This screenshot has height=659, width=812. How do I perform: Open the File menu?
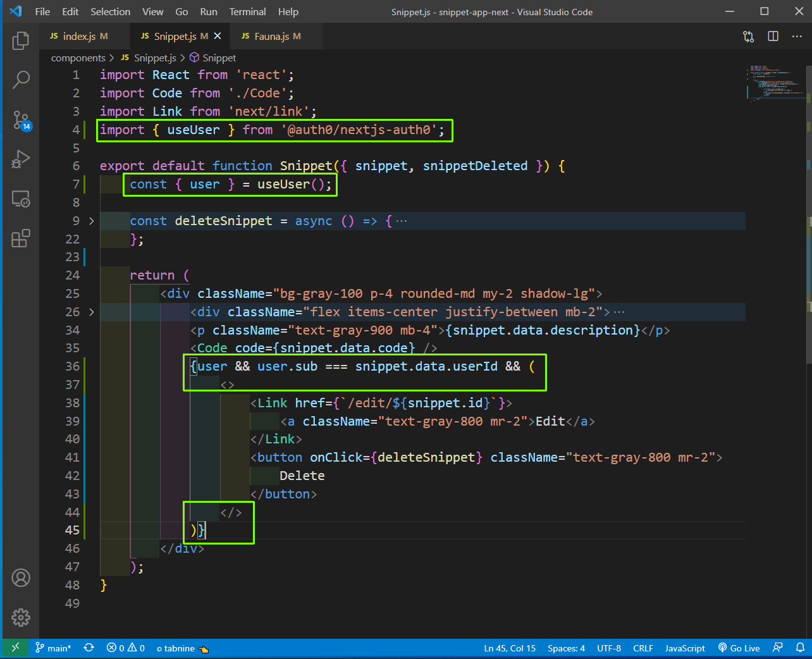point(42,11)
